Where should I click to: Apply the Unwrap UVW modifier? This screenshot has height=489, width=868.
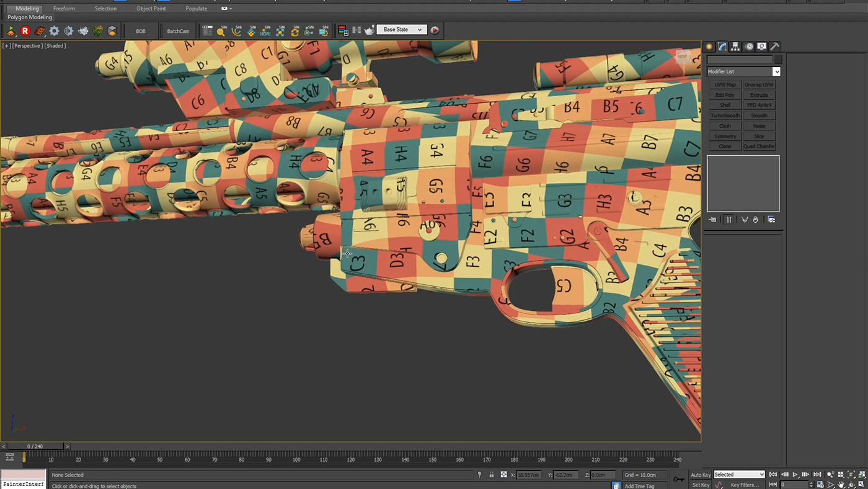click(759, 85)
